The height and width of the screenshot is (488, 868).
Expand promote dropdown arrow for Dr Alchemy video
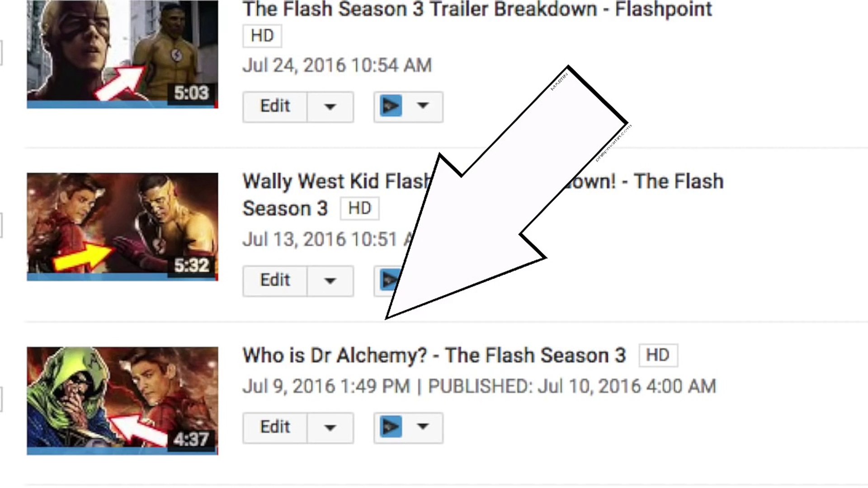(423, 427)
